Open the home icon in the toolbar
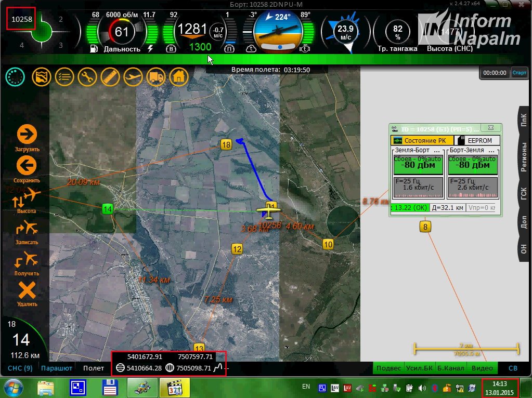 [x=179, y=76]
